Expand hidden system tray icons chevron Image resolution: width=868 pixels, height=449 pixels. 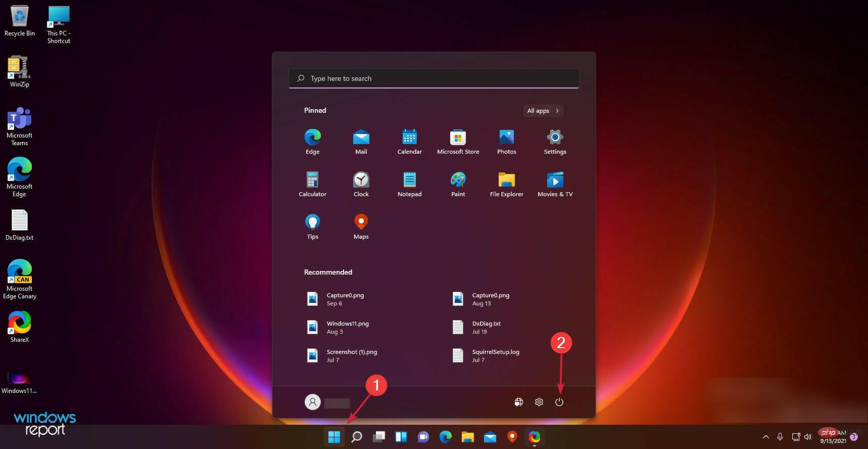tap(765, 437)
